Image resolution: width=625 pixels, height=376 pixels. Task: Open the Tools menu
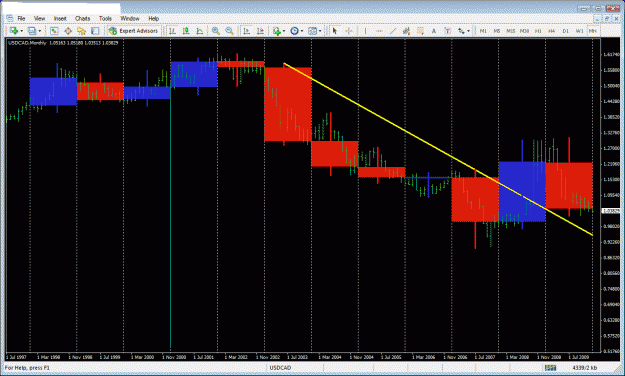(x=105, y=18)
